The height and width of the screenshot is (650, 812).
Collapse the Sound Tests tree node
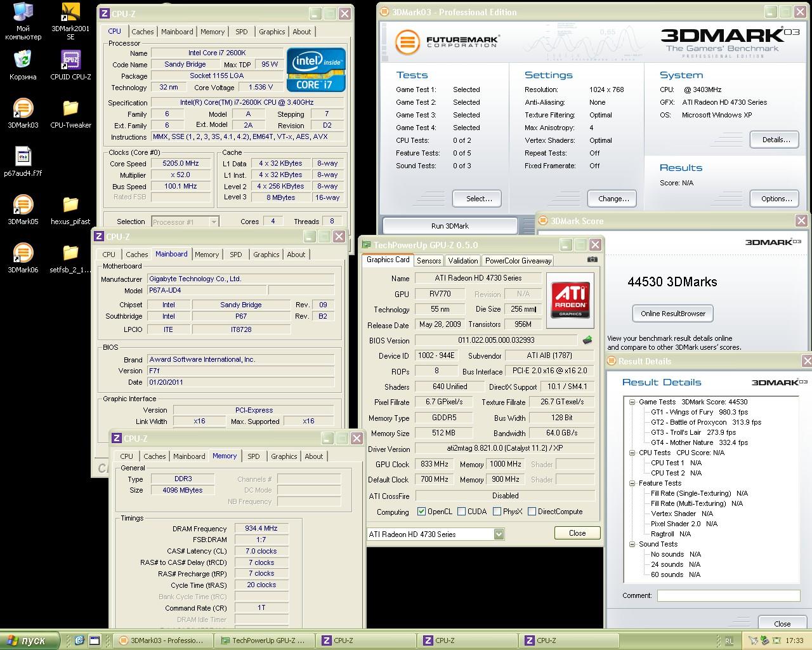point(632,544)
